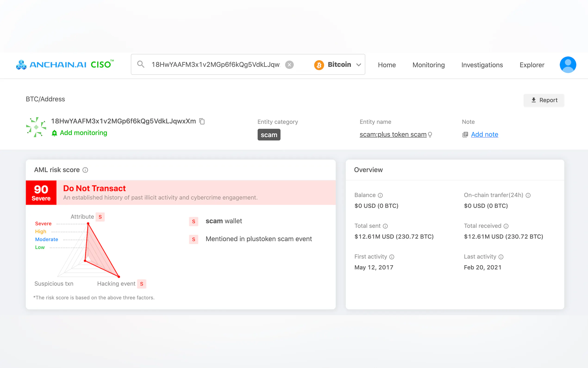Click the entity name lightbulb icon
The width and height of the screenshot is (588, 368).
coord(430,134)
